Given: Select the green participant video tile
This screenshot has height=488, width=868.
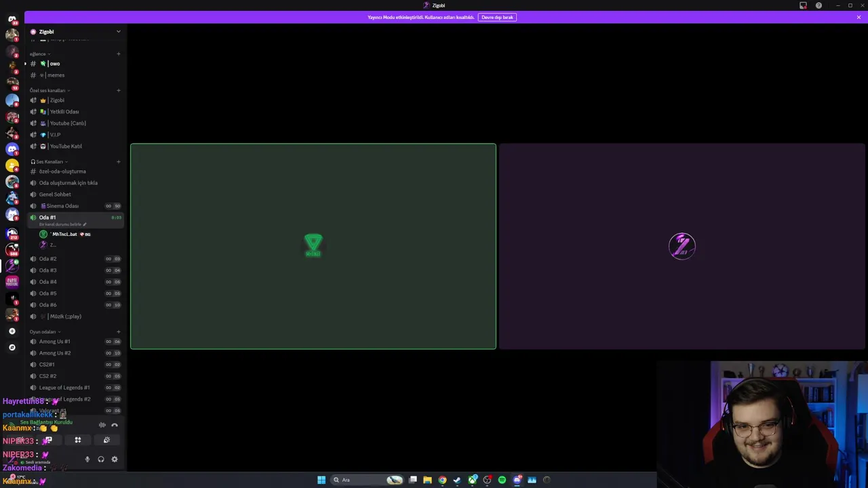Looking at the screenshot, I should coord(313,246).
